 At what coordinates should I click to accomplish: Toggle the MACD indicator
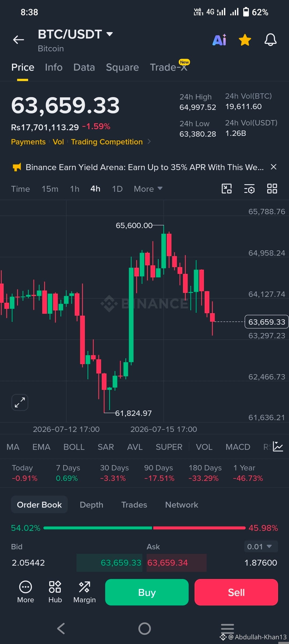pos(238,447)
